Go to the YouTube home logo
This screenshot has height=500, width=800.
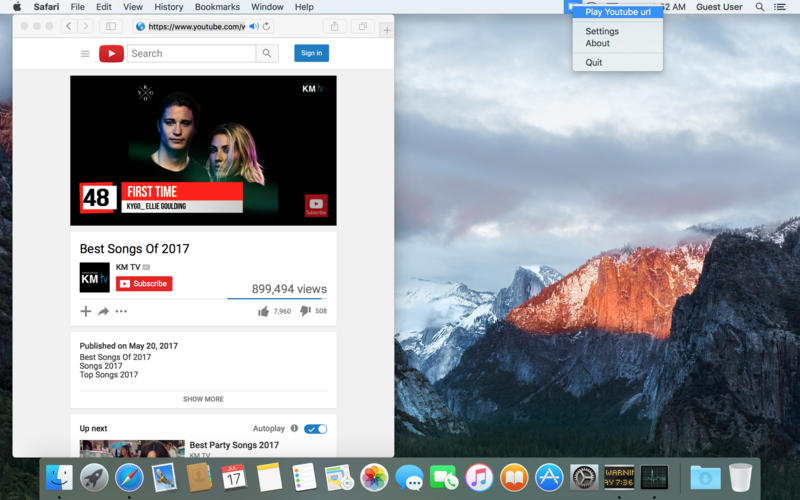[111, 54]
